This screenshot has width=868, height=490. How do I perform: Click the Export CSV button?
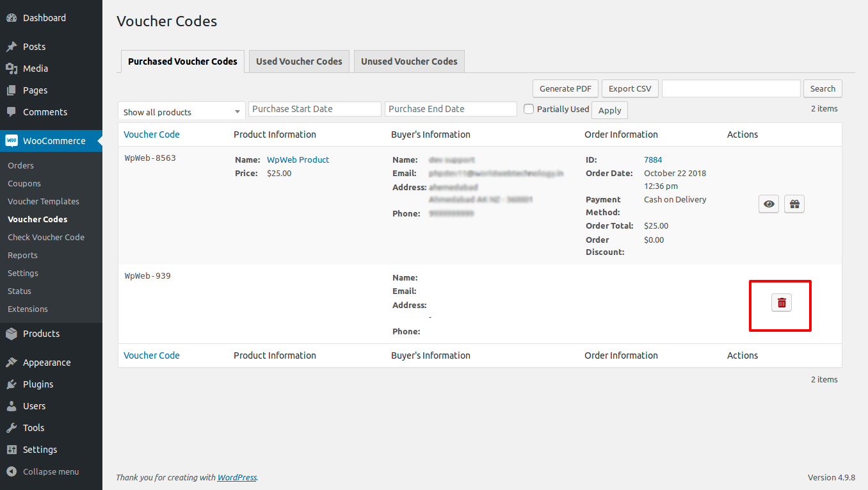point(630,89)
